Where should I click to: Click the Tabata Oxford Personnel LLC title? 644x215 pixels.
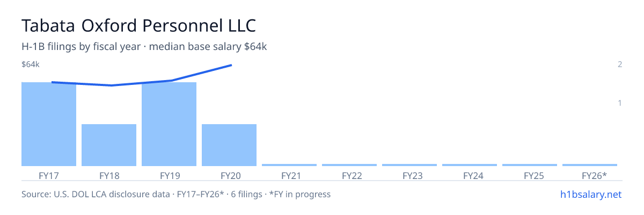(x=139, y=25)
